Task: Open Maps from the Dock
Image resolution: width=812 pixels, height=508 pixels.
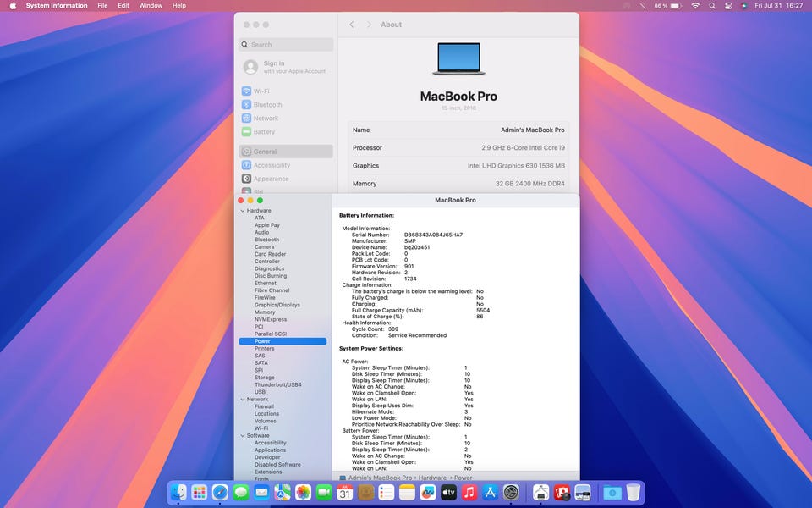Action: click(283, 492)
